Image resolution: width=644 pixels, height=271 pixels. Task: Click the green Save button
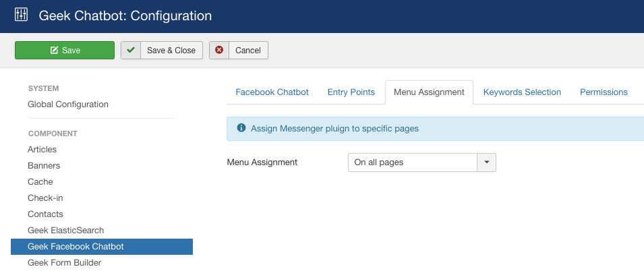pyautogui.click(x=65, y=50)
